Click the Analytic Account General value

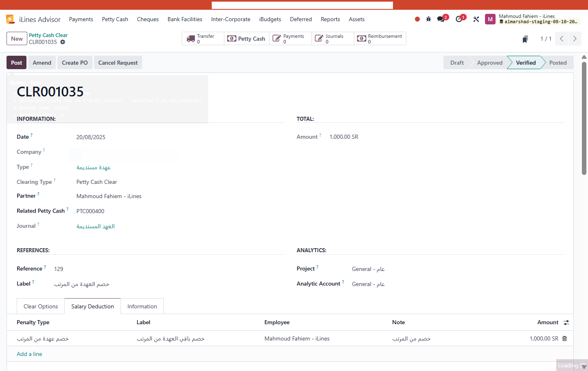click(x=369, y=284)
